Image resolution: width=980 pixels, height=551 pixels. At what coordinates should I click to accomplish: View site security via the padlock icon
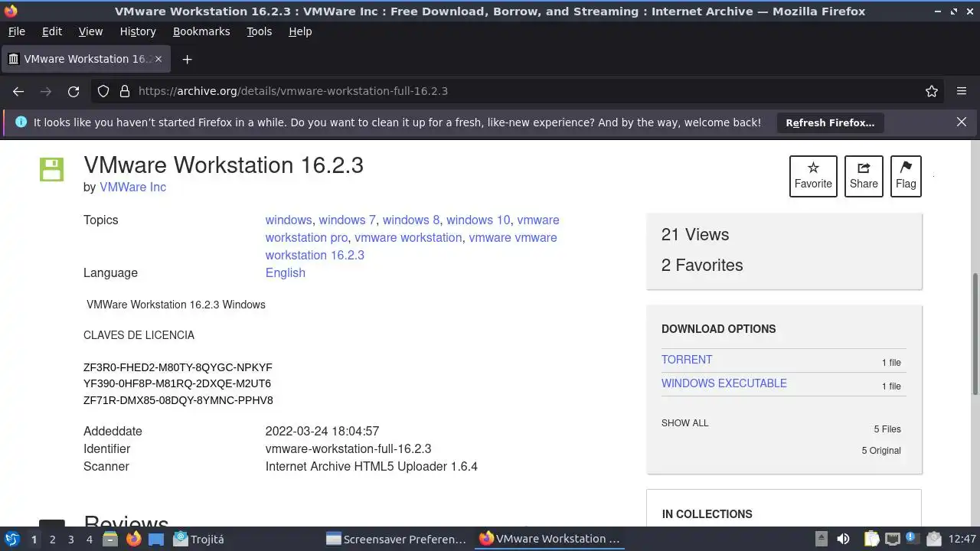tap(125, 91)
